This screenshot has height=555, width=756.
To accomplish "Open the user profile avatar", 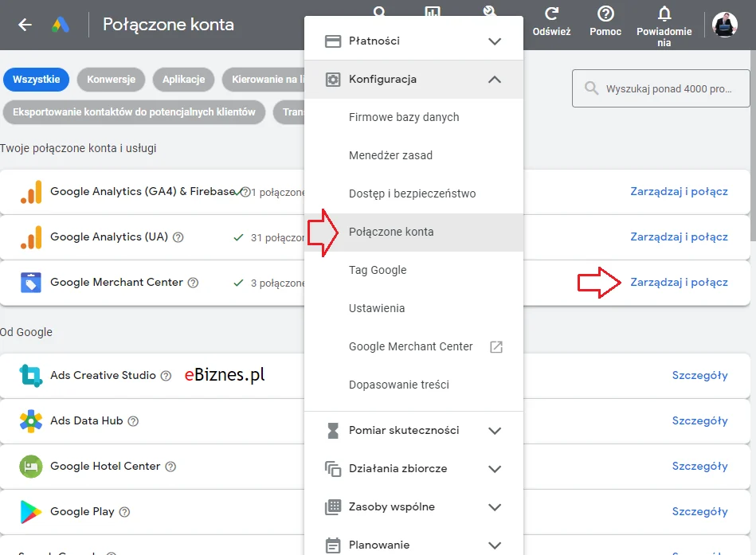I will (725, 24).
